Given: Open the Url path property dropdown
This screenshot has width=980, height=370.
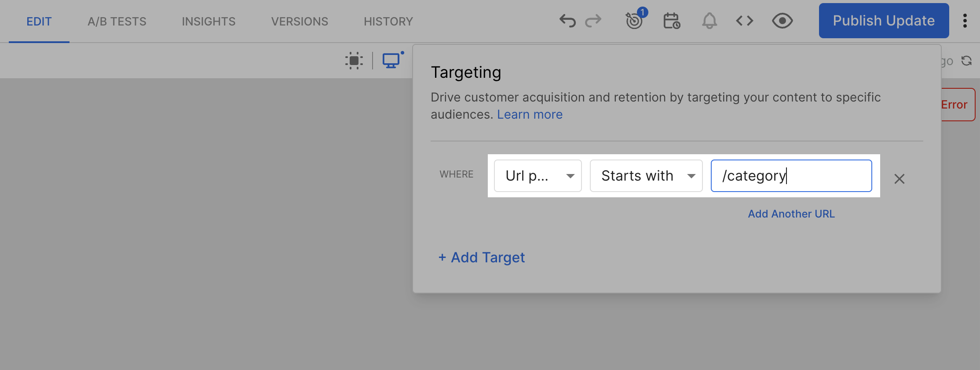Looking at the screenshot, I should point(538,176).
